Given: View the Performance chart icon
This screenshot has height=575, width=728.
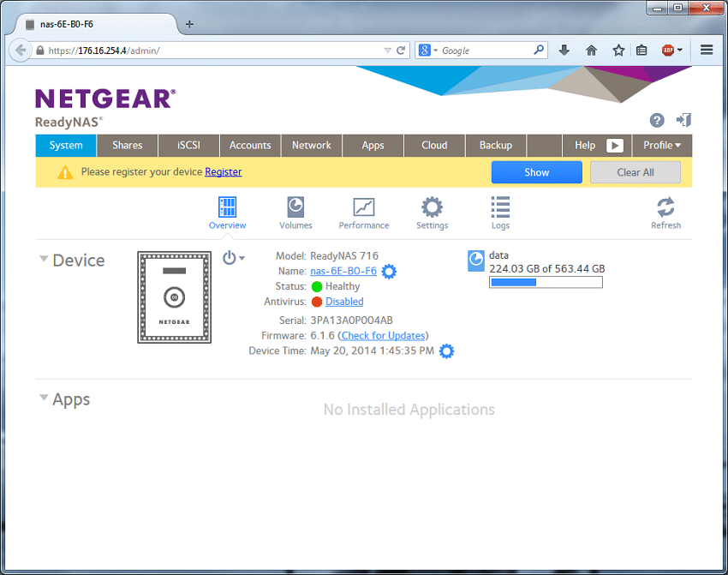Looking at the screenshot, I should tap(363, 207).
